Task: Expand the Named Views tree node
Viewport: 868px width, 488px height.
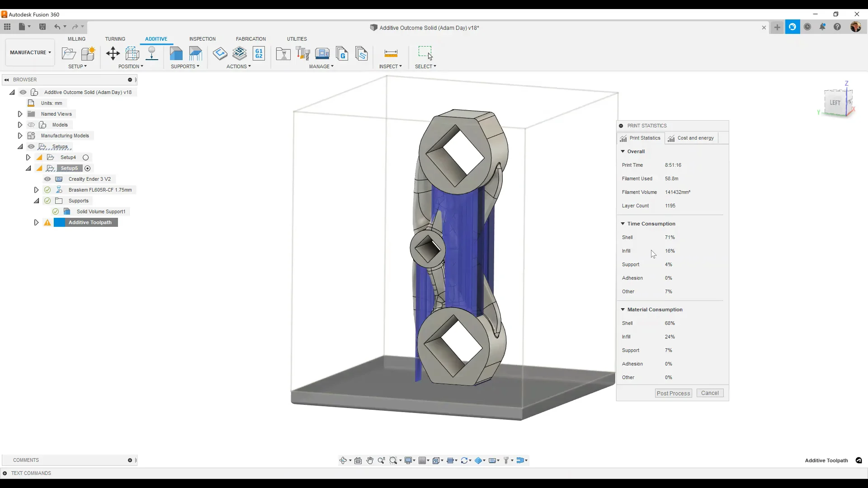Action: coord(20,114)
